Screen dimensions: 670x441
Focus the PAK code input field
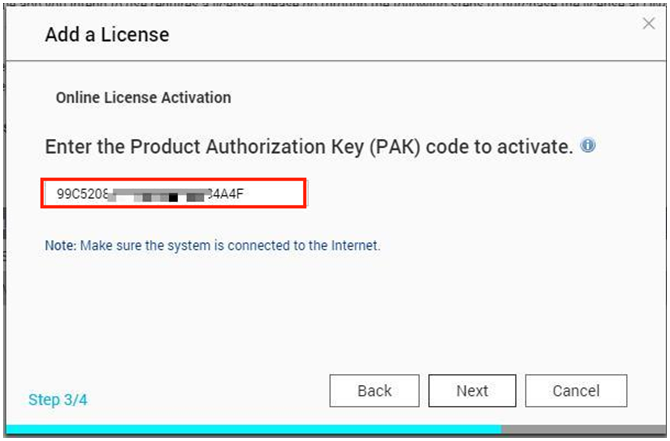click(x=173, y=194)
